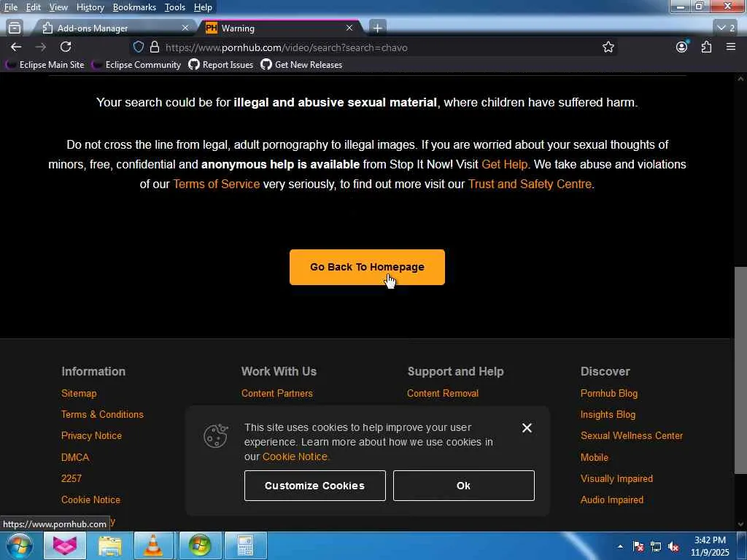Open the History menu
The image size is (747, 560).
tap(90, 7)
